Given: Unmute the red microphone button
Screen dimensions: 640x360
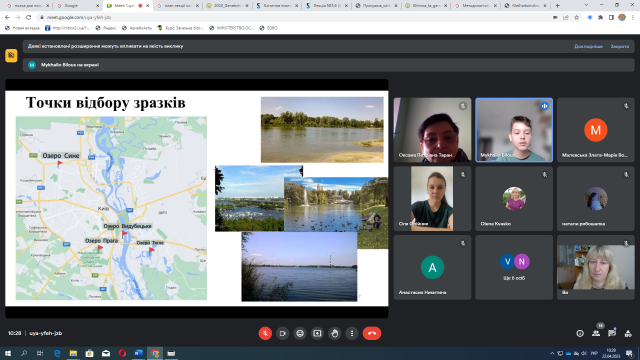Looking at the screenshot, I should pyautogui.click(x=265, y=333).
